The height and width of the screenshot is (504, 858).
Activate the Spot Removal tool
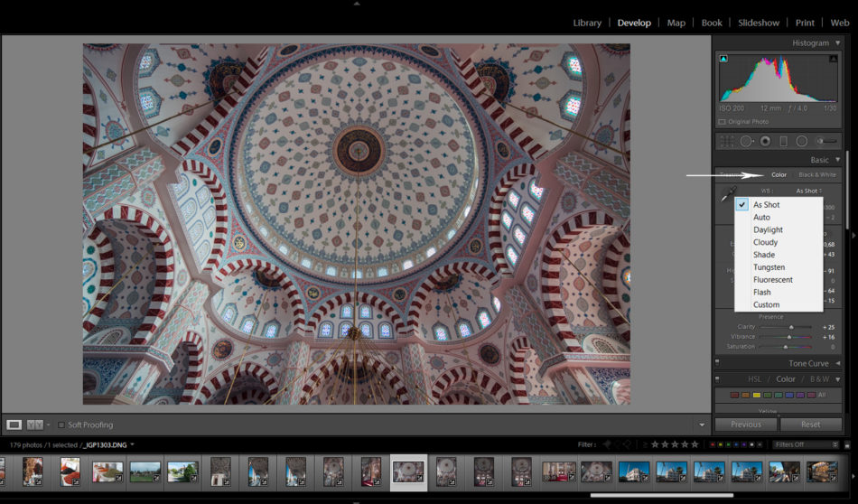click(x=746, y=141)
